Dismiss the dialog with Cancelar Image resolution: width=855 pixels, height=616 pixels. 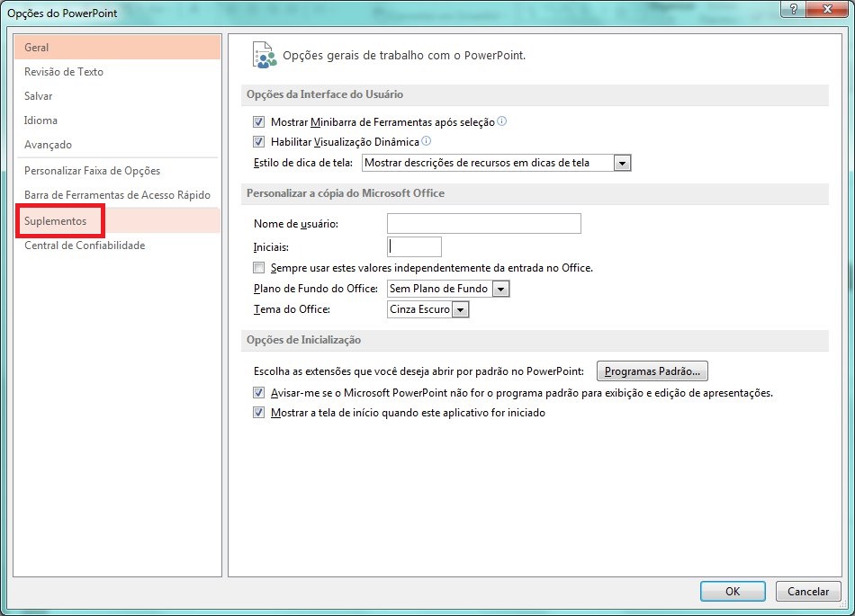click(807, 591)
